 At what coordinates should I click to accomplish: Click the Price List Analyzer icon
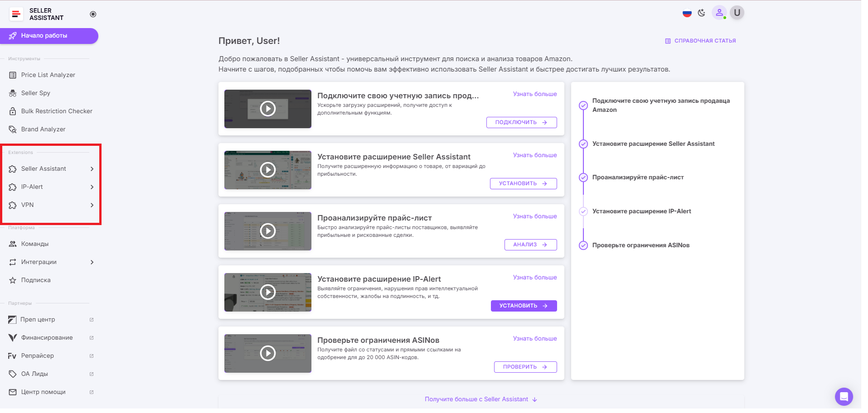13,75
